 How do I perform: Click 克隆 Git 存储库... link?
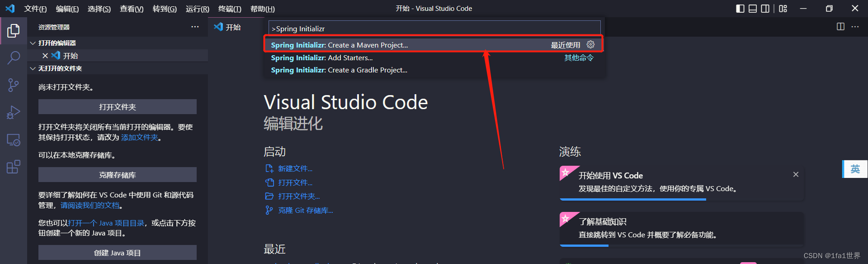pyautogui.click(x=306, y=210)
